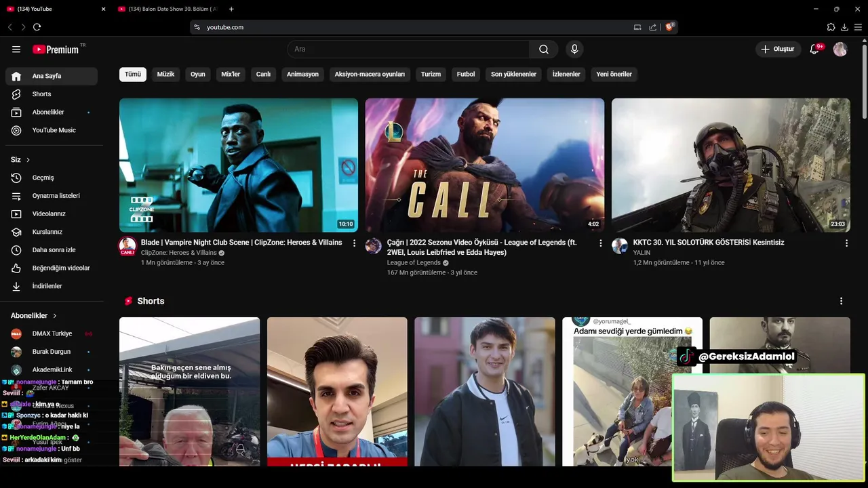
Task: Open Kurslarınız in sidebar
Action: pyautogui.click(x=52, y=232)
